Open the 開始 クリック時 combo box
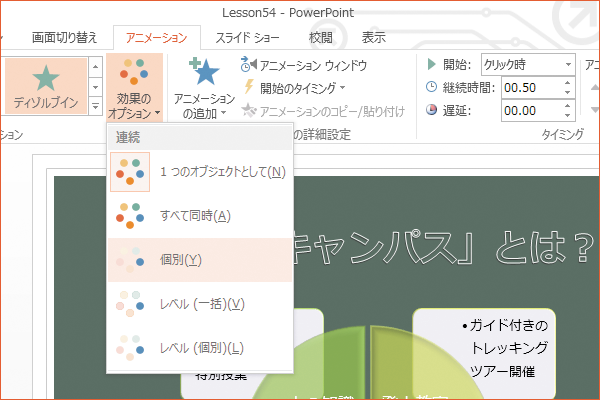The width and height of the screenshot is (600, 400). [x=528, y=65]
